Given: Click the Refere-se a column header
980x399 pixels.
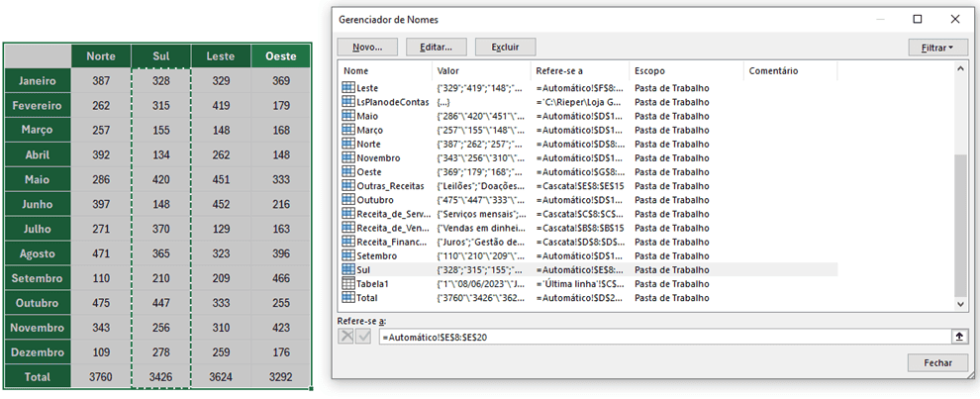Looking at the screenshot, I should [579, 71].
